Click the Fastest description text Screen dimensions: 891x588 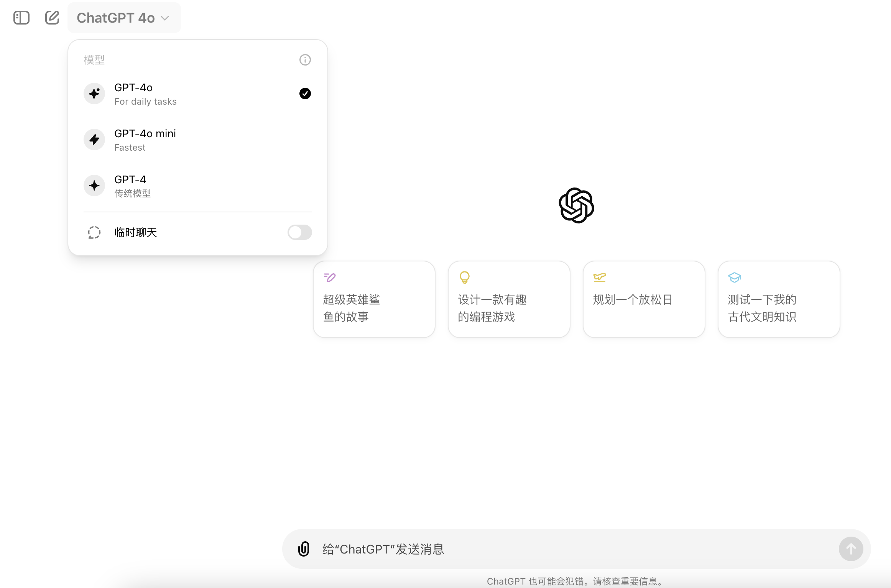[x=130, y=148]
